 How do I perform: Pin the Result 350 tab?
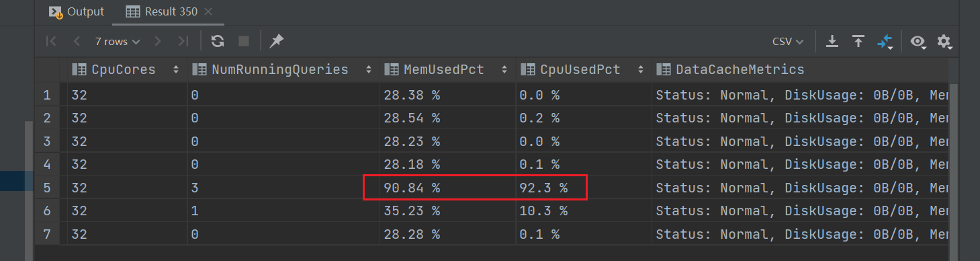point(276,42)
